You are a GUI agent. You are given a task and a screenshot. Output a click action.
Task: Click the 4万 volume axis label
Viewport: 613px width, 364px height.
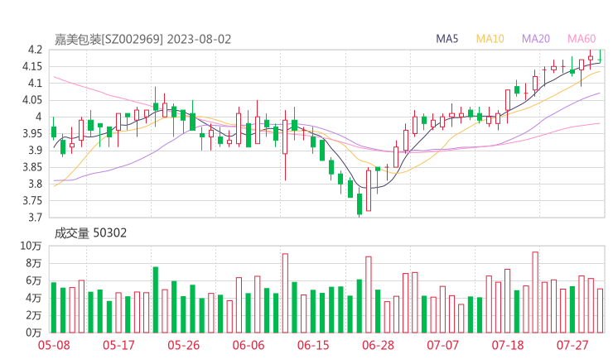(x=34, y=298)
